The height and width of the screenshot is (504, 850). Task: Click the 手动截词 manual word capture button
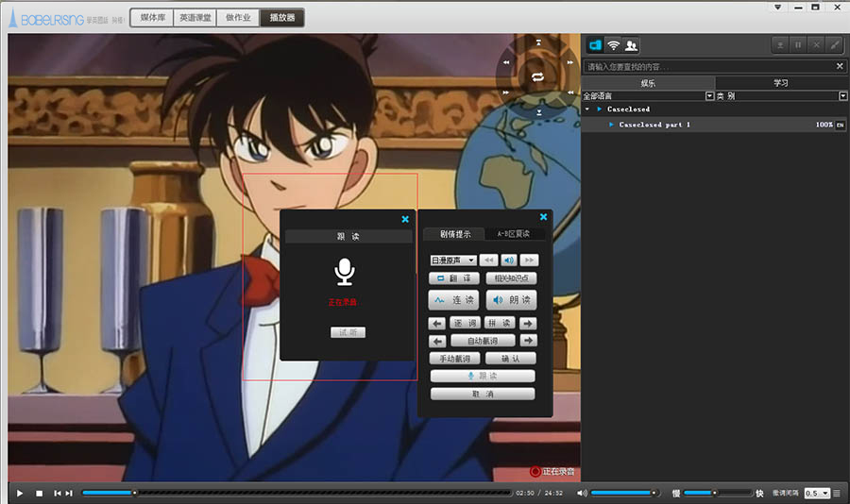pyautogui.click(x=454, y=359)
